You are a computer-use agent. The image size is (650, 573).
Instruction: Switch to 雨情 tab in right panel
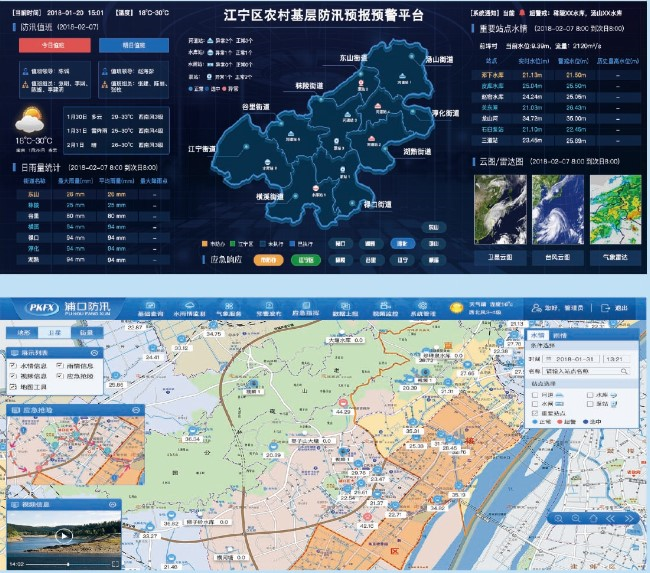560,335
